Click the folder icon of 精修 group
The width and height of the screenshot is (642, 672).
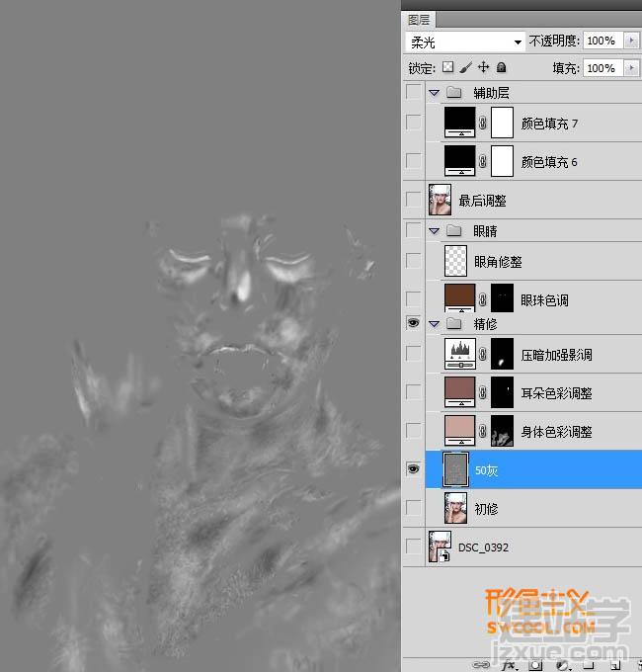453,323
